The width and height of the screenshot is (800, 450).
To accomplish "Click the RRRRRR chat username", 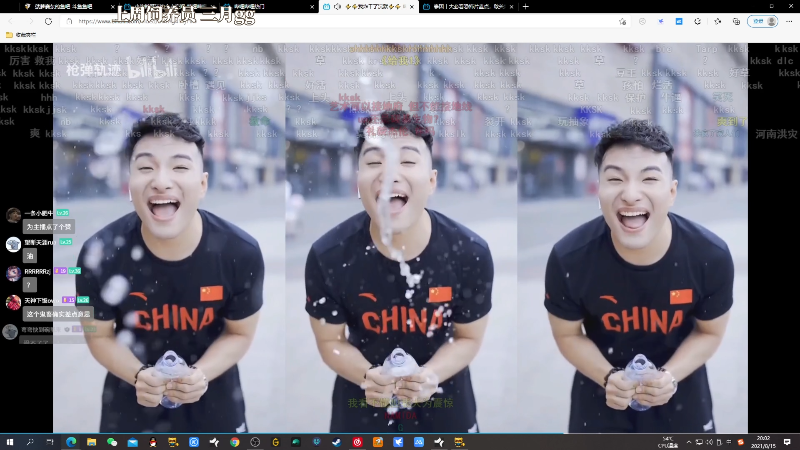I will coord(37,271).
